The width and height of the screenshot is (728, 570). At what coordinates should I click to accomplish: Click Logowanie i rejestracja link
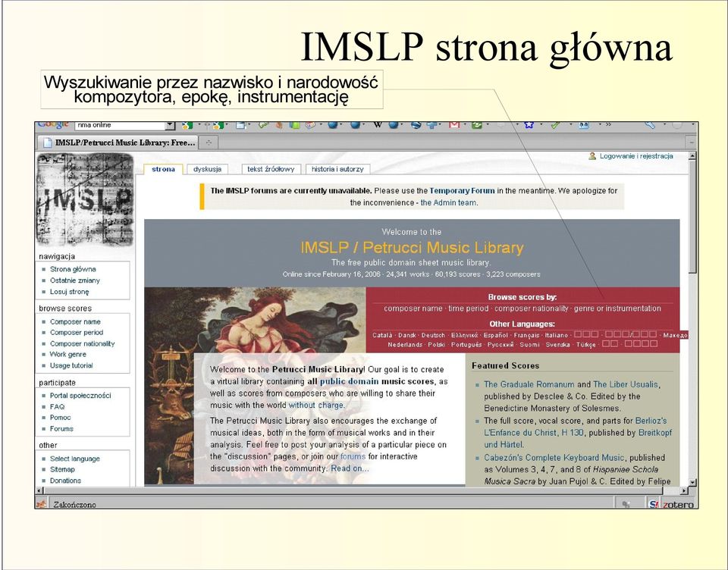(636, 156)
